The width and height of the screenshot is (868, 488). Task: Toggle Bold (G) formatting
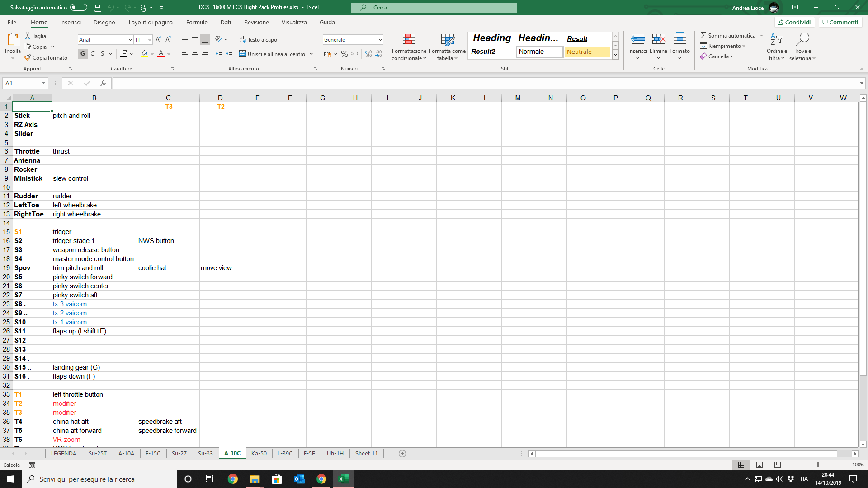click(x=82, y=54)
